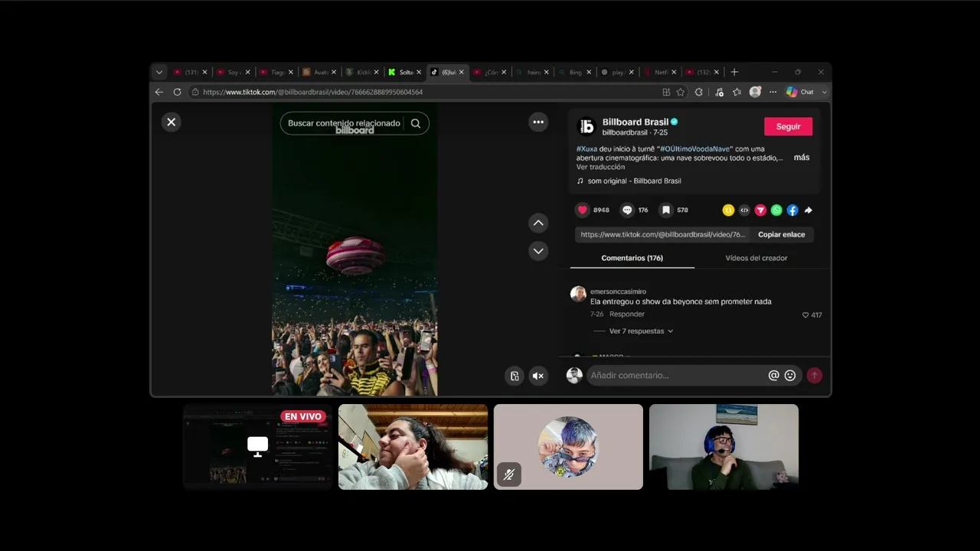Open som original - Billboard Brasil sound link
Screen dimensions: 980x551
pyautogui.click(x=634, y=181)
